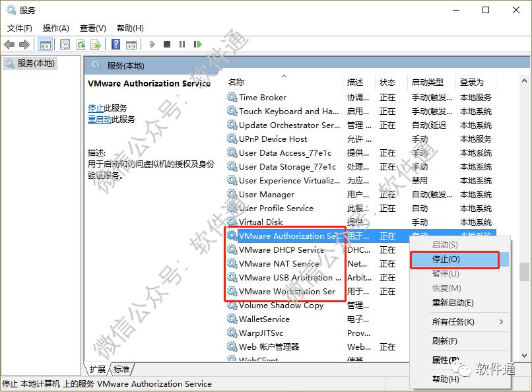Click the blue Help question mark icon
The height and width of the screenshot is (392, 532).
pyautogui.click(x=116, y=44)
